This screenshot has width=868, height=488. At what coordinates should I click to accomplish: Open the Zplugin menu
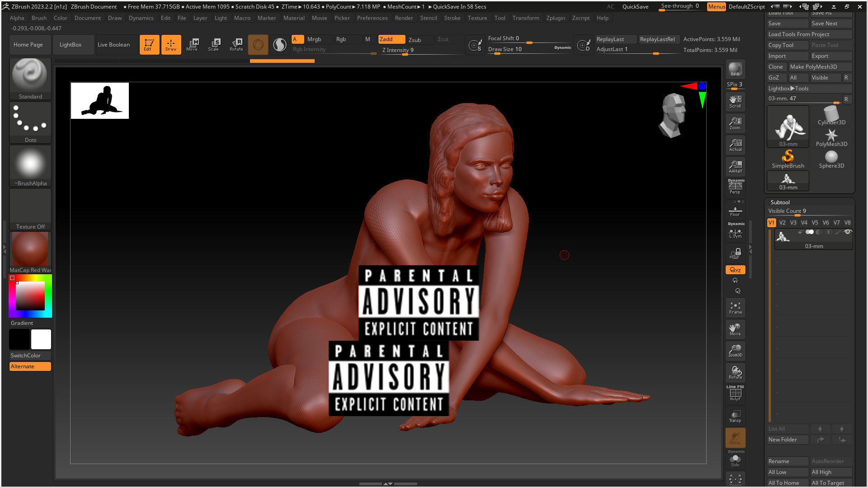[556, 18]
